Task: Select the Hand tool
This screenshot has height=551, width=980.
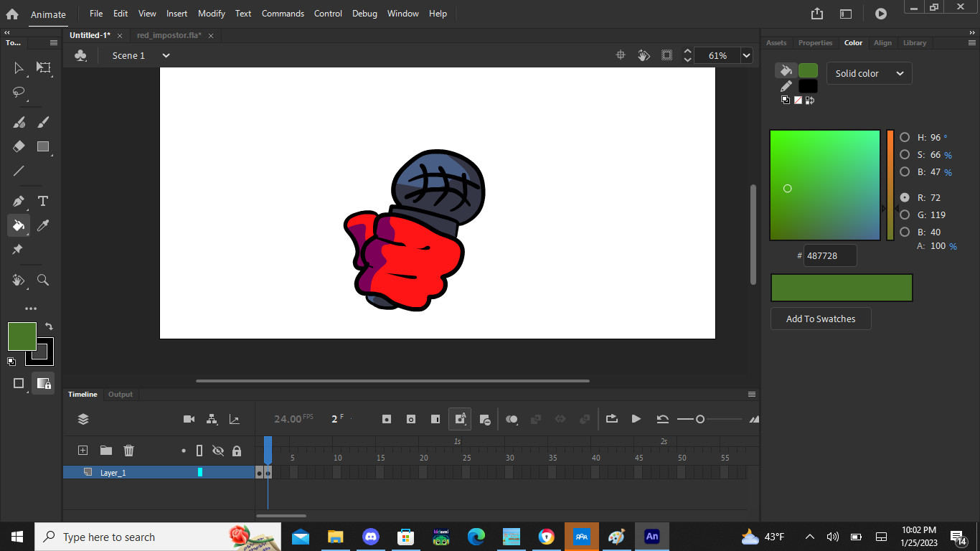Action: (x=19, y=280)
